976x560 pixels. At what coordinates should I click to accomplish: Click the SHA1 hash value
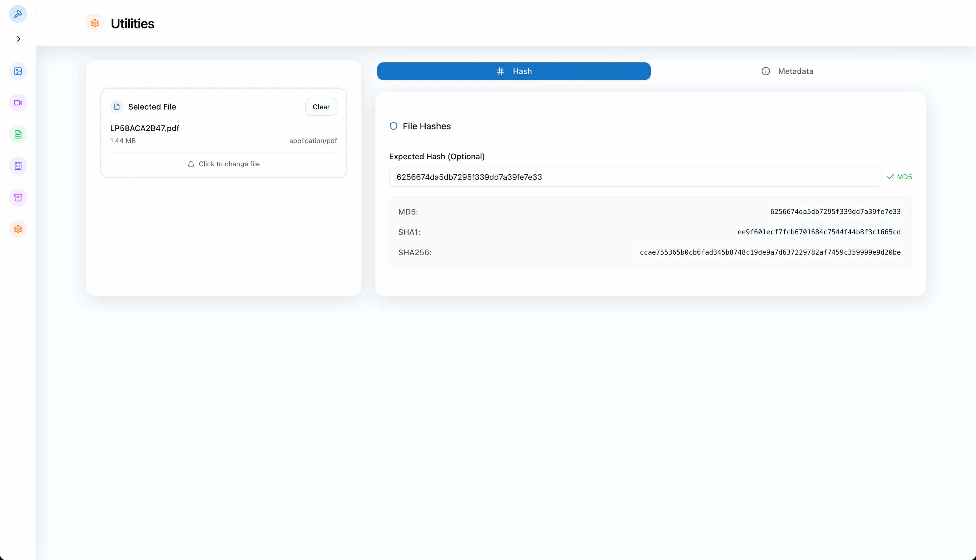pyautogui.click(x=819, y=232)
